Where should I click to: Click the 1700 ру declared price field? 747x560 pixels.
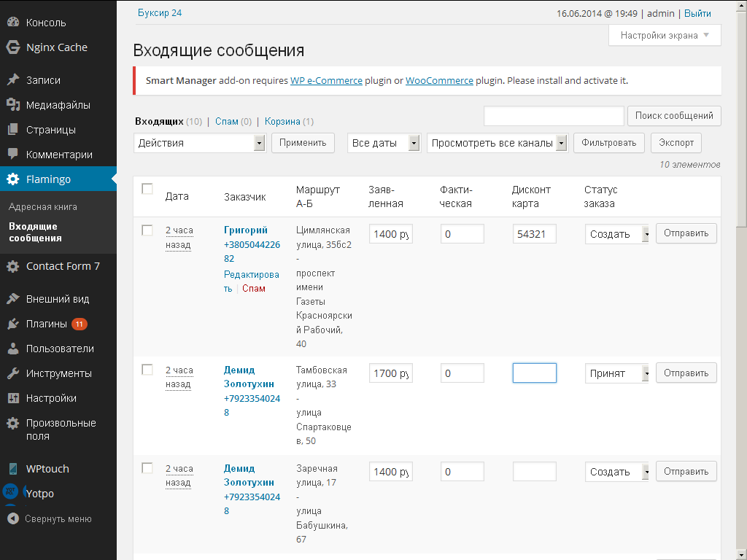pos(391,373)
